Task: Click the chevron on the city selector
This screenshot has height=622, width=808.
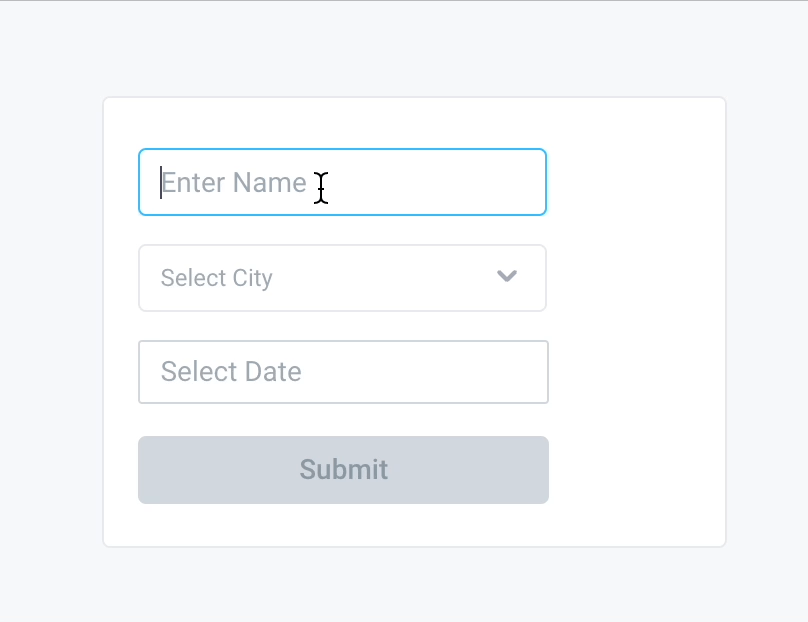Action: pyautogui.click(x=506, y=277)
